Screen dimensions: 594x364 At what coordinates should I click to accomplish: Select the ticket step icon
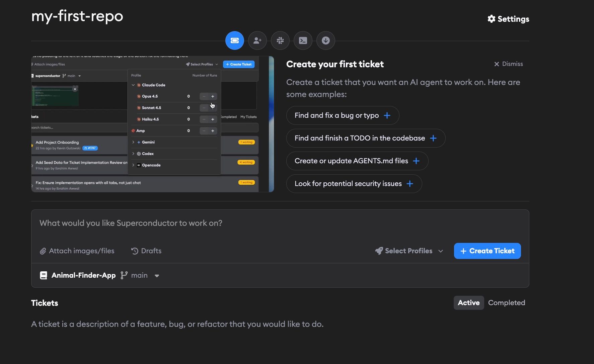click(x=234, y=40)
